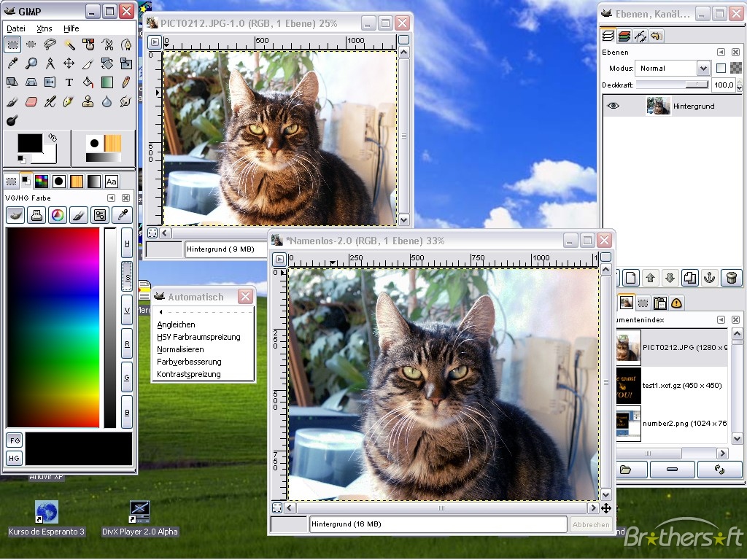Screen dimensions: 747x560
Task: Open the Dokumentenindex panel menu arrow
Action: pyautogui.click(x=721, y=319)
